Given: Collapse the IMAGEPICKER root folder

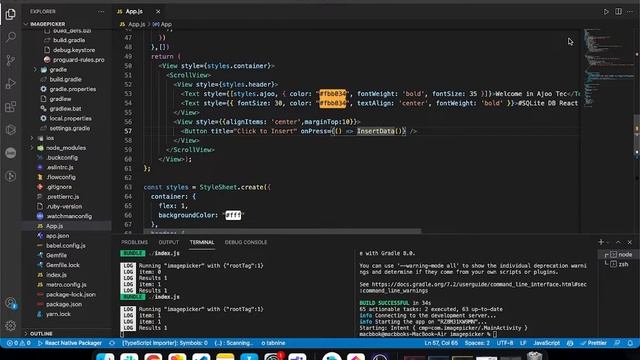Looking at the screenshot, I should pyautogui.click(x=47, y=24).
